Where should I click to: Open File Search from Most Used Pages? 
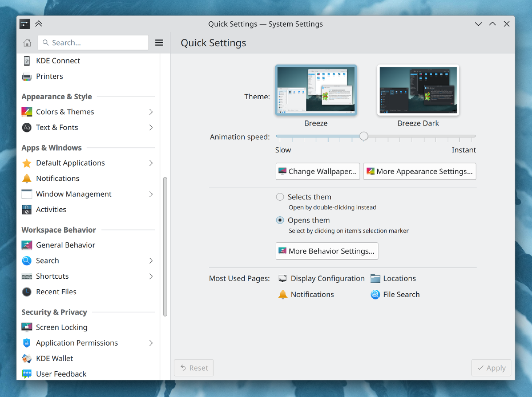click(401, 294)
